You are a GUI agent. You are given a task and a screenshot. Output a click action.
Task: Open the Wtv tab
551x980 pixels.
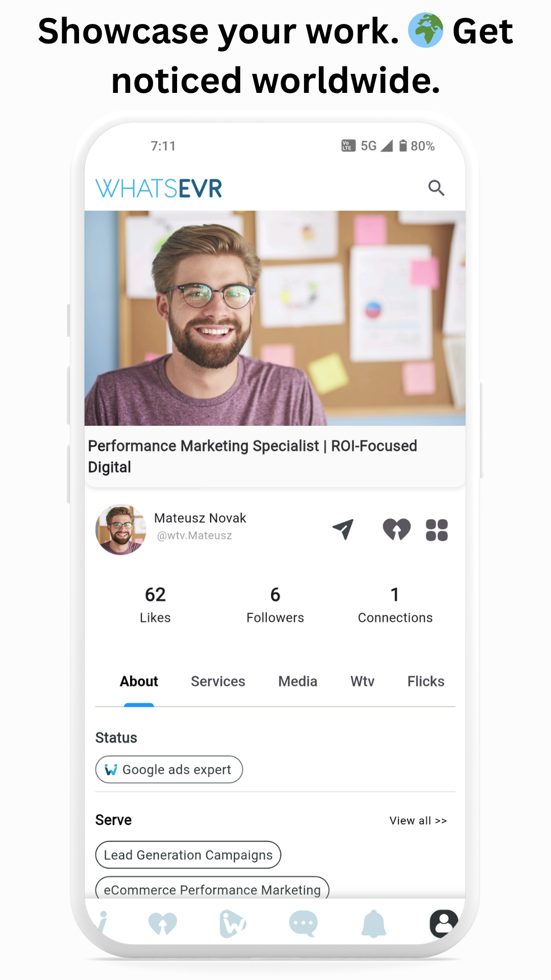click(362, 681)
